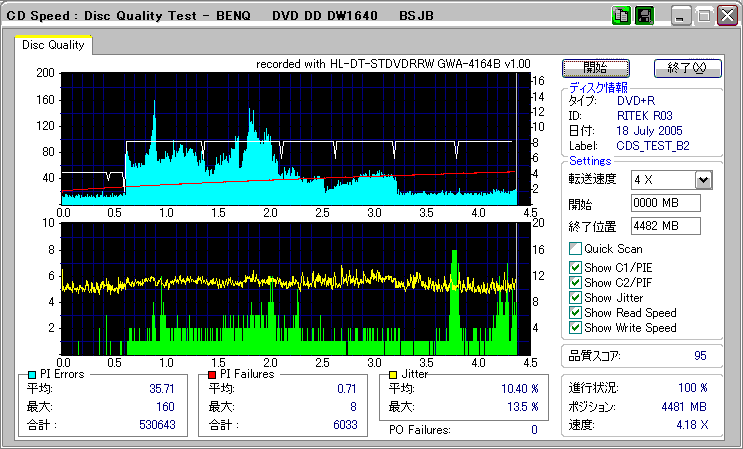This screenshot has width=743, height=449.
Task: Enable the Quick Scan checkbox
Action: (x=575, y=249)
